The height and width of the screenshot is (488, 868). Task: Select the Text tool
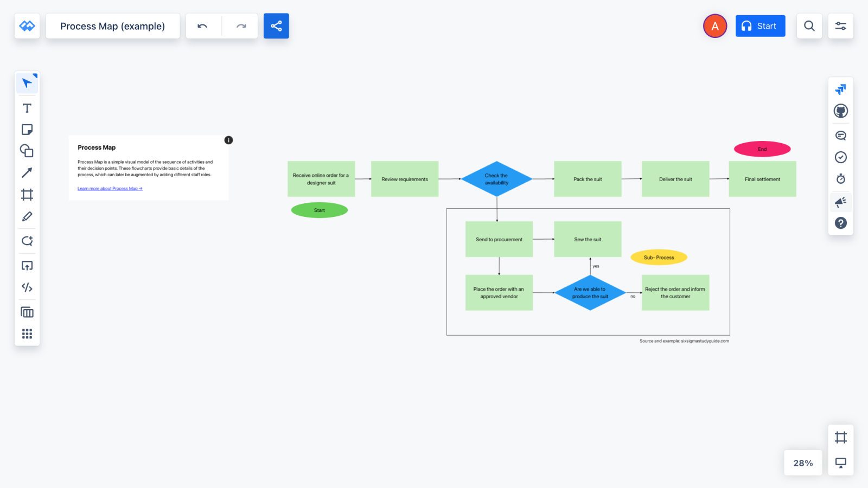(27, 108)
